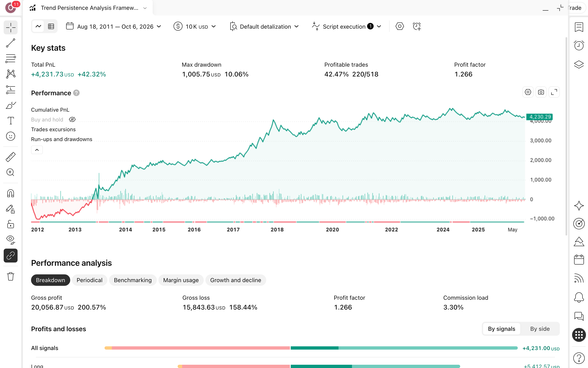The image size is (588, 368).
Task: Take a snapshot of the Performance chart
Action: pyautogui.click(x=541, y=92)
